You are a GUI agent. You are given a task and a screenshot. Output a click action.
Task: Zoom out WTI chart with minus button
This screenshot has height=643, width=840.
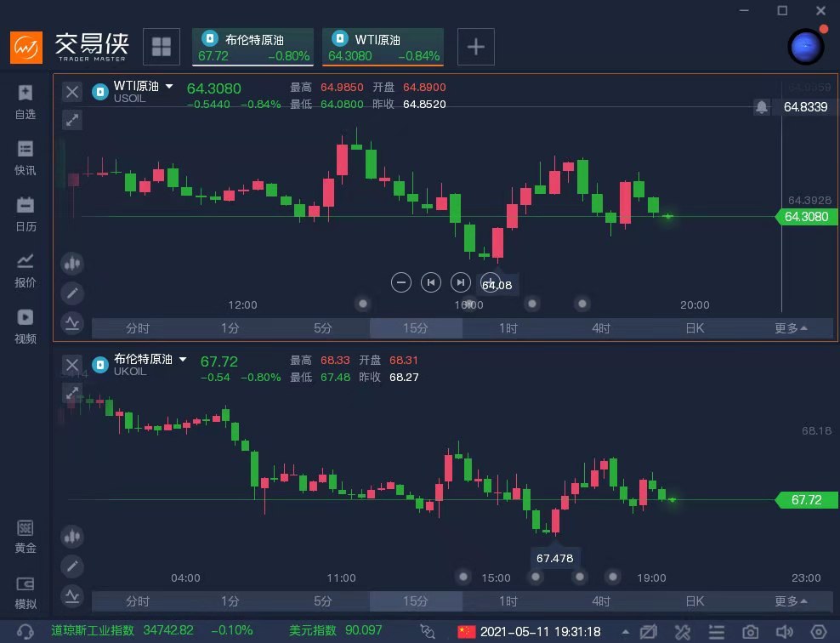[x=400, y=282]
